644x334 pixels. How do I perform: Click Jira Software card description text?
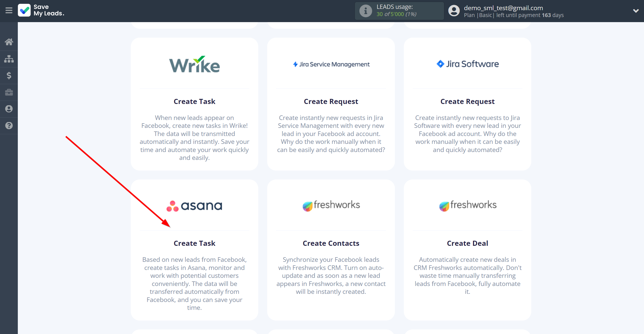point(467,134)
